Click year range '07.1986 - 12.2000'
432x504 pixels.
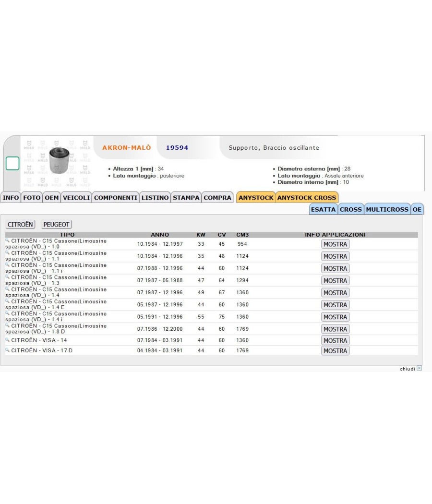coord(160,329)
